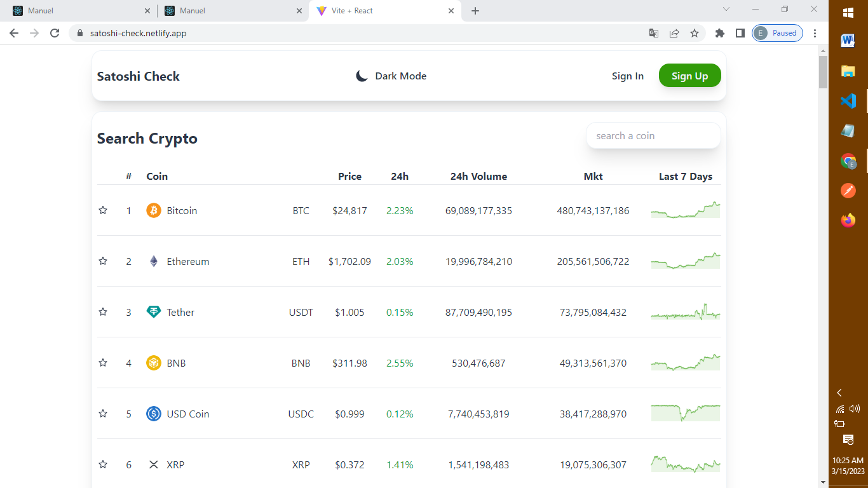The image size is (868, 488).
Task: Open the Wi-Fi network tray icon
Action: [840, 409]
